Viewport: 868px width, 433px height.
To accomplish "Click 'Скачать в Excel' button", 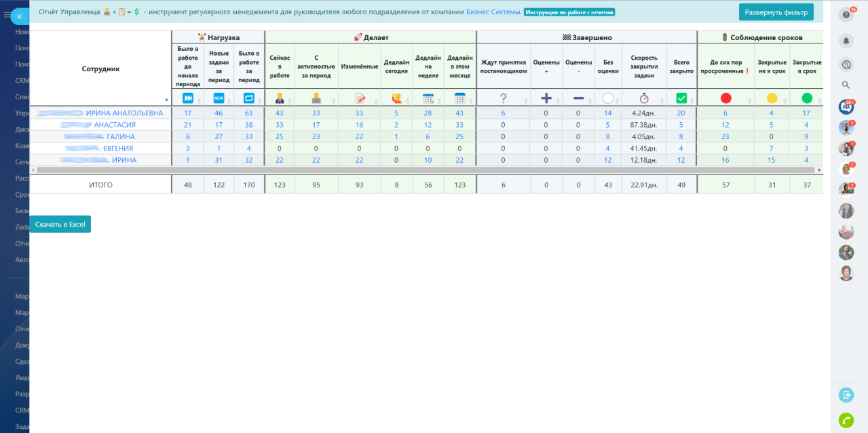I will pos(60,224).
